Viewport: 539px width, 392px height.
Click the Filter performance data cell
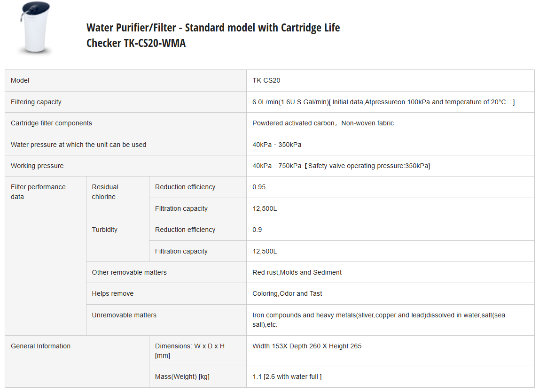38,192
